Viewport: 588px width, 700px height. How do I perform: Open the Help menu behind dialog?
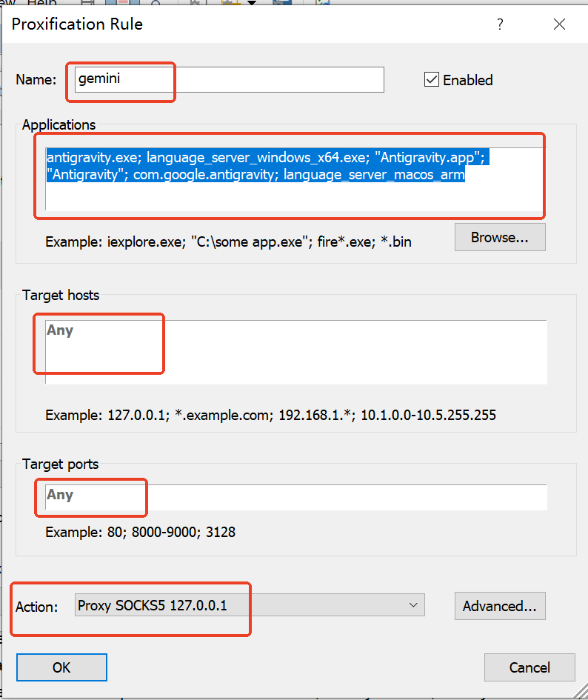pos(41,3)
